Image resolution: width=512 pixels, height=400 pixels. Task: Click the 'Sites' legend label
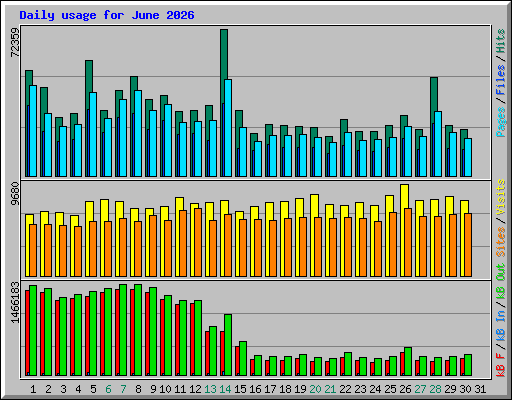point(501,242)
